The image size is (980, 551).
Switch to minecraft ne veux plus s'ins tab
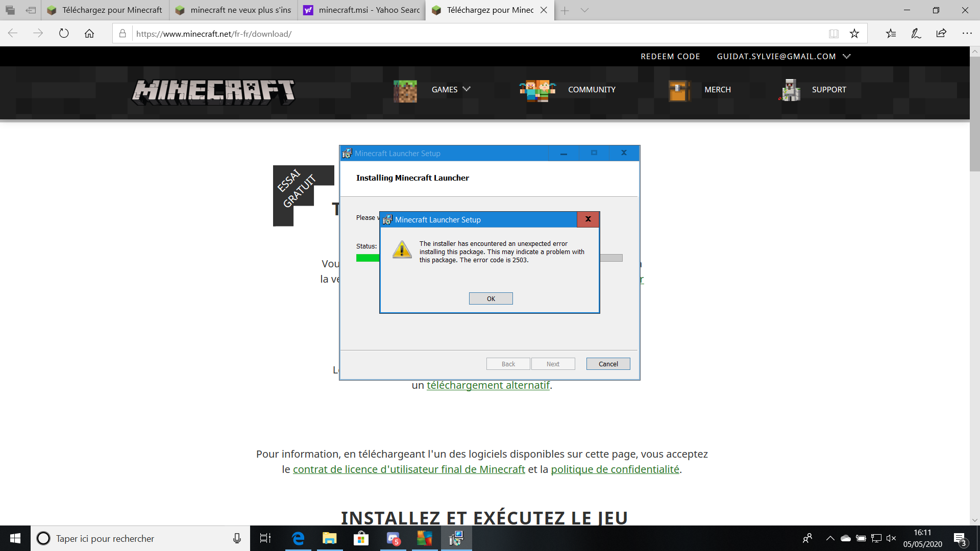click(x=233, y=10)
